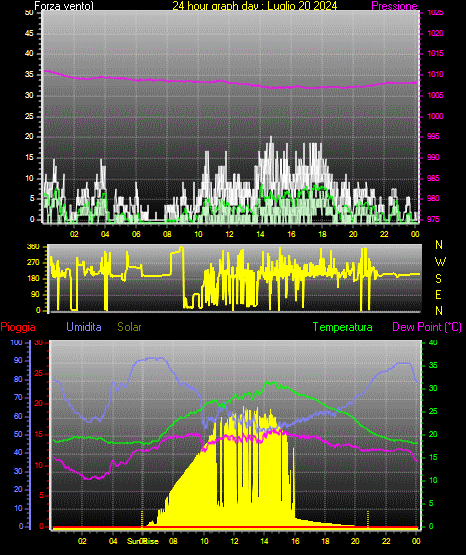Click '1020' on the pressure axis
This screenshot has height=555, width=466.
coord(435,34)
